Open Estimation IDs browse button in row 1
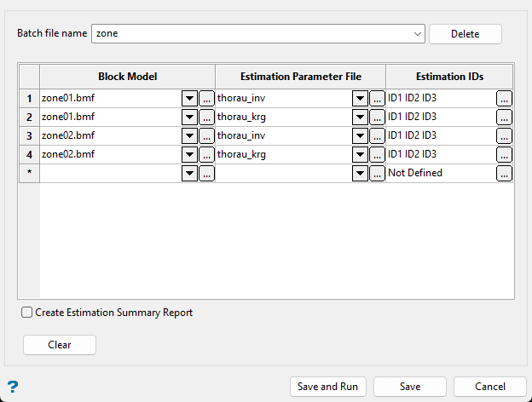 click(x=504, y=98)
